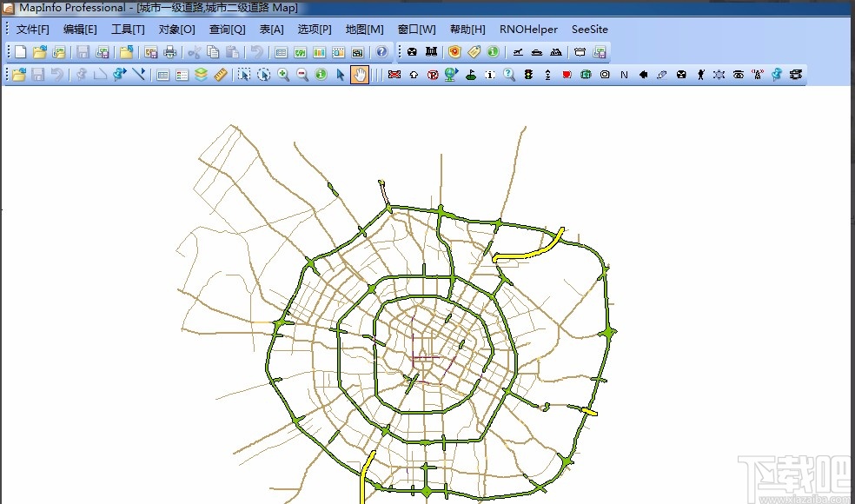This screenshot has height=504, width=855.
Task: Activate the radius circle select tool
Action: click(x=263, y=74)
